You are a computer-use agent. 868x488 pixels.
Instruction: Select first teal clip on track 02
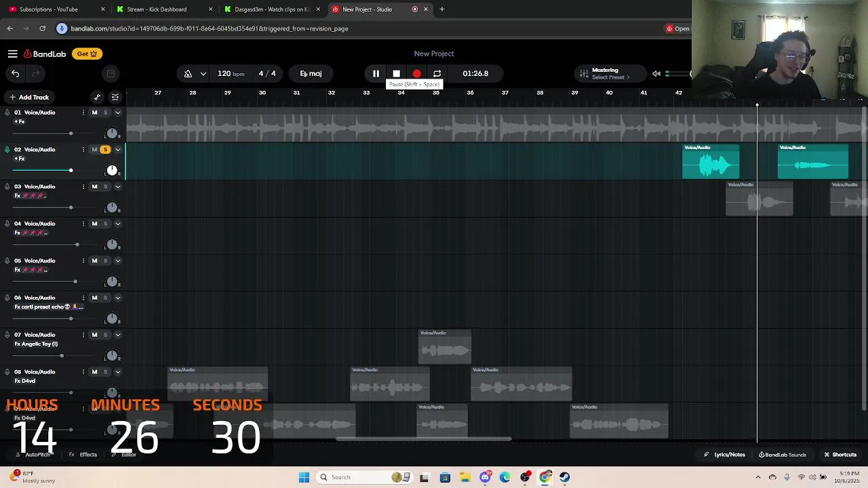tap(711, 161)
